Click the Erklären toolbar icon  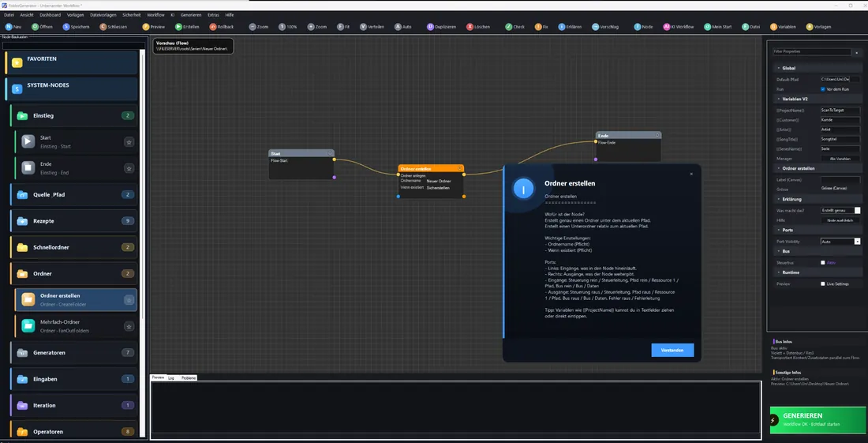tap(562, 27)
